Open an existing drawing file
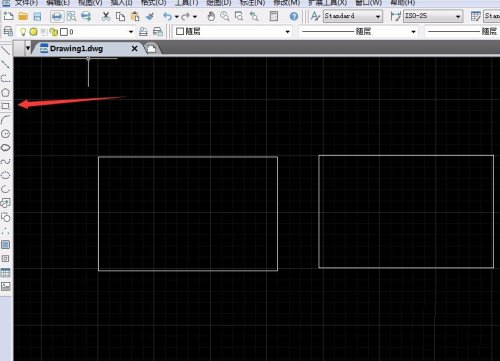 pyautogui.click(x=23, y=16)
